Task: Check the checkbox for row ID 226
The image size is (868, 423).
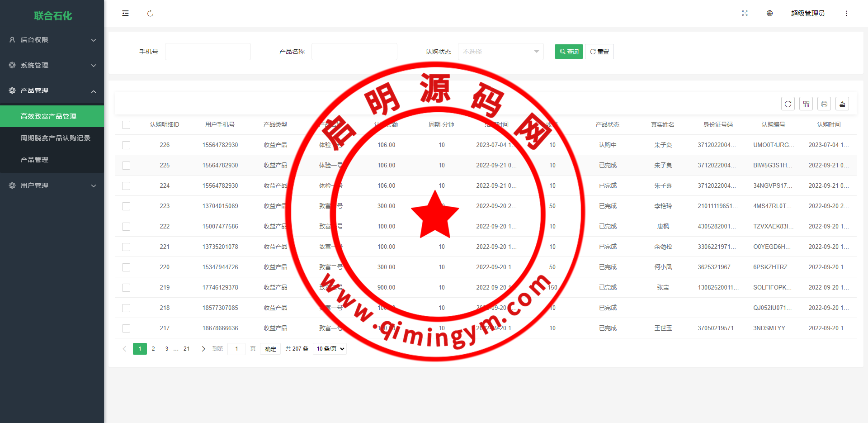Action: pyautogui.click(x=126, y=145)
